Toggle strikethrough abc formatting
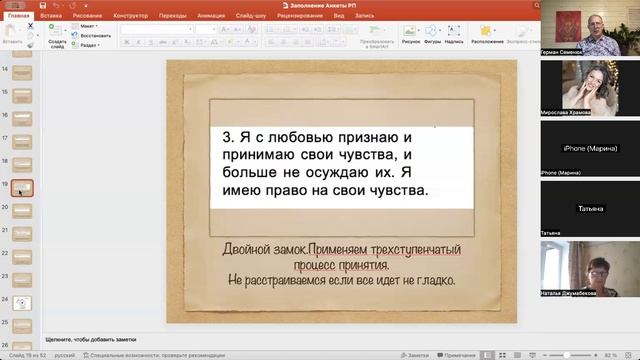Screen dimensions: 640x360 click(163, 42)
